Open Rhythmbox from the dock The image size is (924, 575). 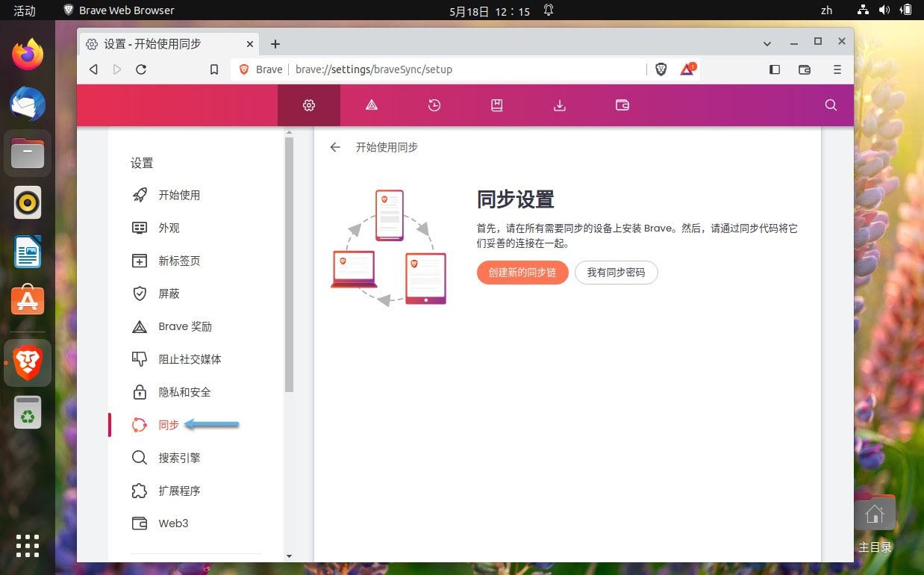click(28, 202)
